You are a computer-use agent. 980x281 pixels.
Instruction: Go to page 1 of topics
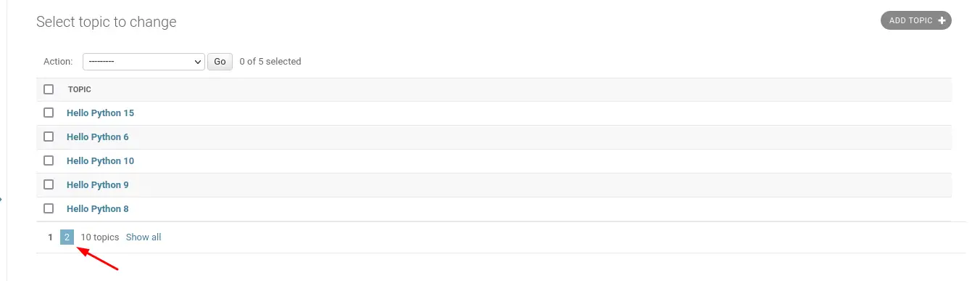pyautogui.click(x=50, y=237)
